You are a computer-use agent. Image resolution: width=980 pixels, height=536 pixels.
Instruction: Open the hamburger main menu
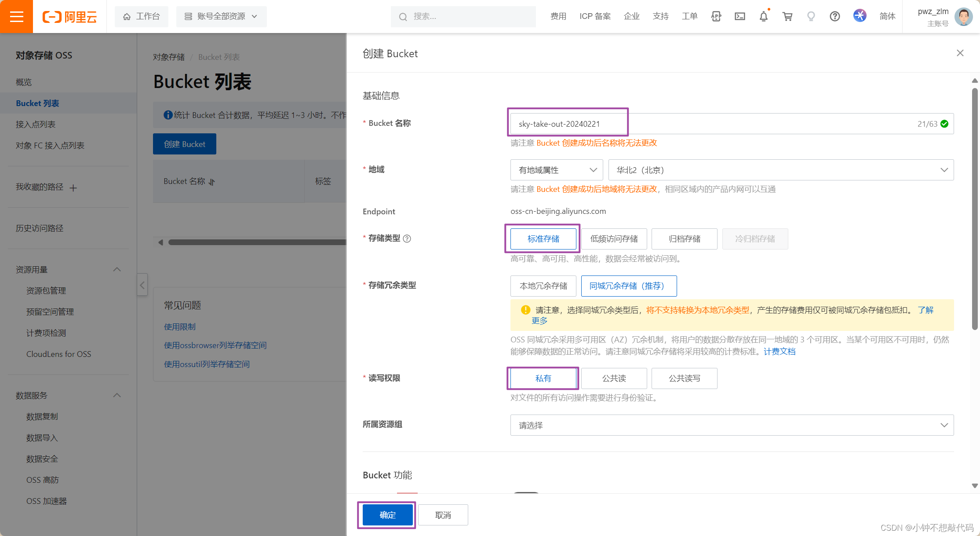point(16,16)
